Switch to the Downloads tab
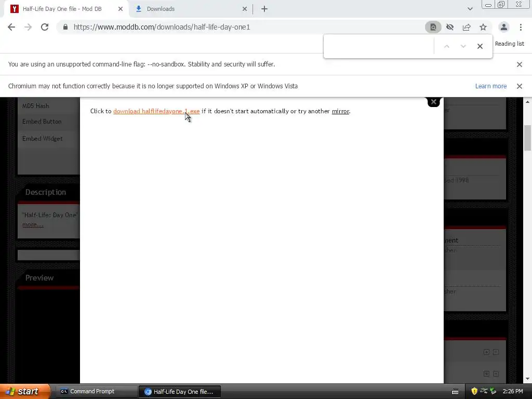The image size is (532, 399). pyautogui.click(x=191, y=9)
